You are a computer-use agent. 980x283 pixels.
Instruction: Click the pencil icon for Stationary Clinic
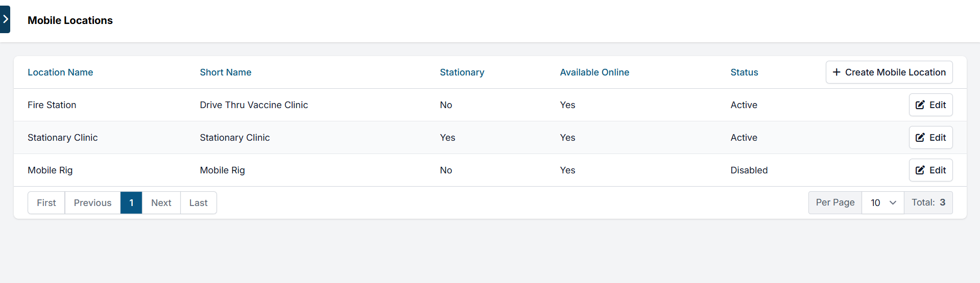point(920,138)
